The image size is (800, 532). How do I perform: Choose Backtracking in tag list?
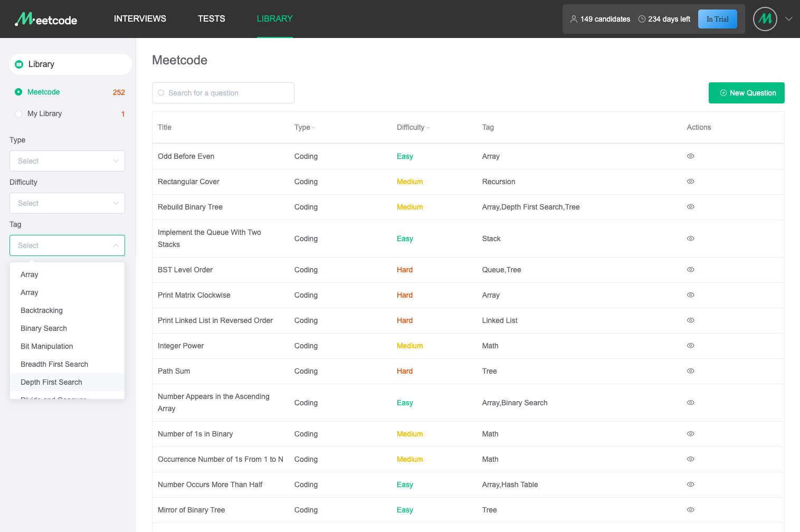[x=67, y=310]
